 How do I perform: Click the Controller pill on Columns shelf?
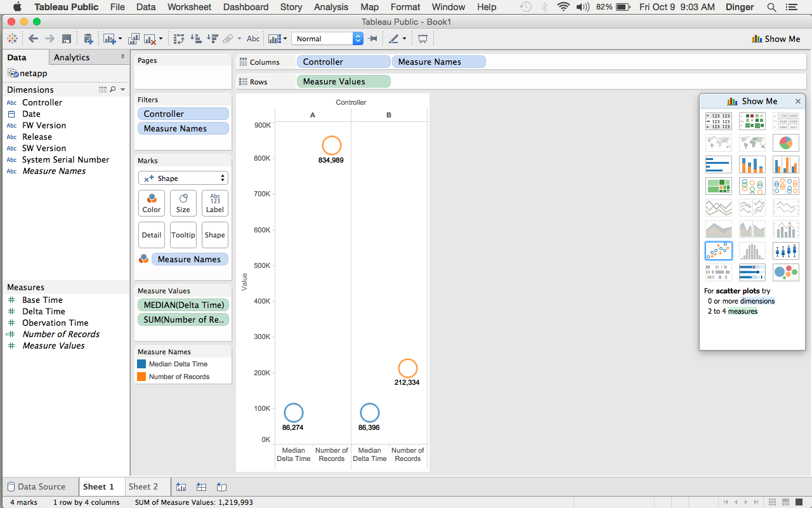344,62
